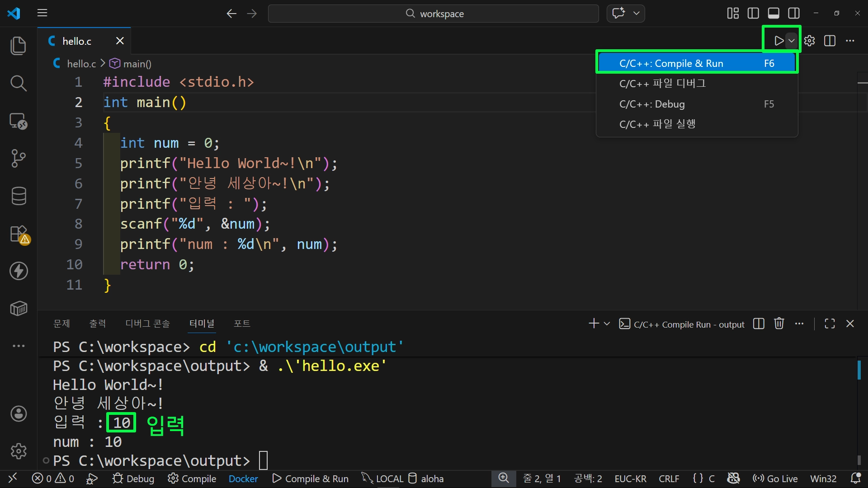This screenshot has width=868, height=488.
Task: Open the Database sidebar icon
Action: 18,196
